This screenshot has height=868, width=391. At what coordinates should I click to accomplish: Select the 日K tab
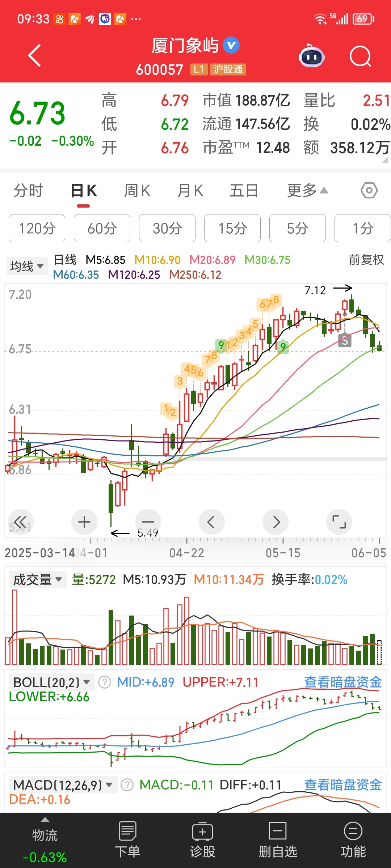tap(84, 190)
